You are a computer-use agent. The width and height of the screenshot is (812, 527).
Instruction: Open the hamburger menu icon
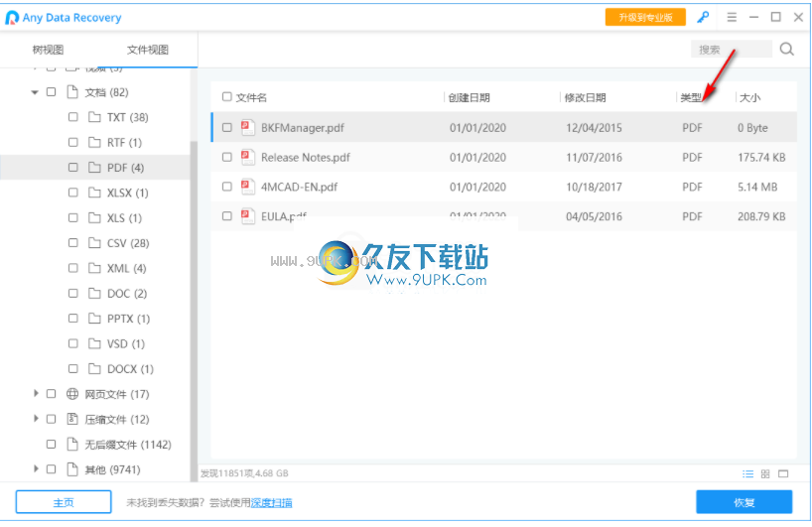point(732,17)
